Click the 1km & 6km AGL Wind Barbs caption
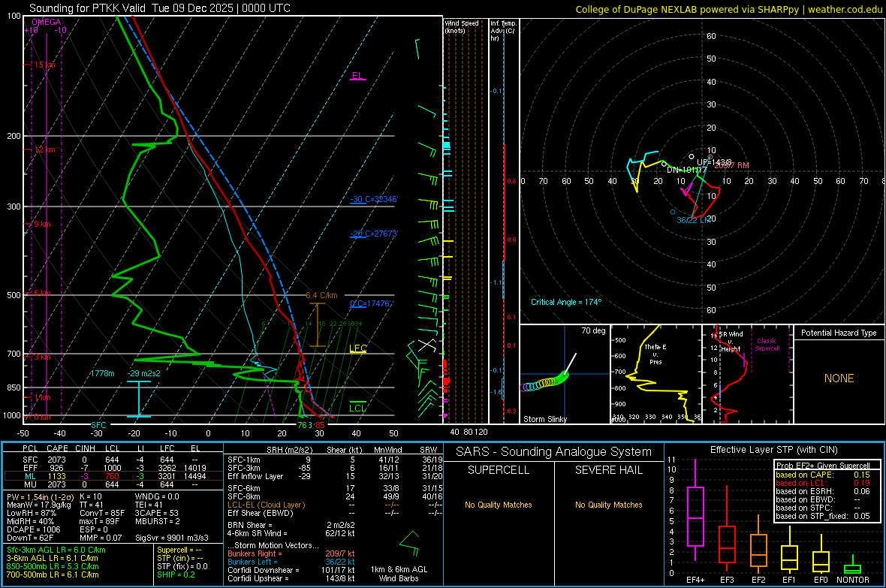886x588 pixels. pyautogui.click(x=399, y=574)
